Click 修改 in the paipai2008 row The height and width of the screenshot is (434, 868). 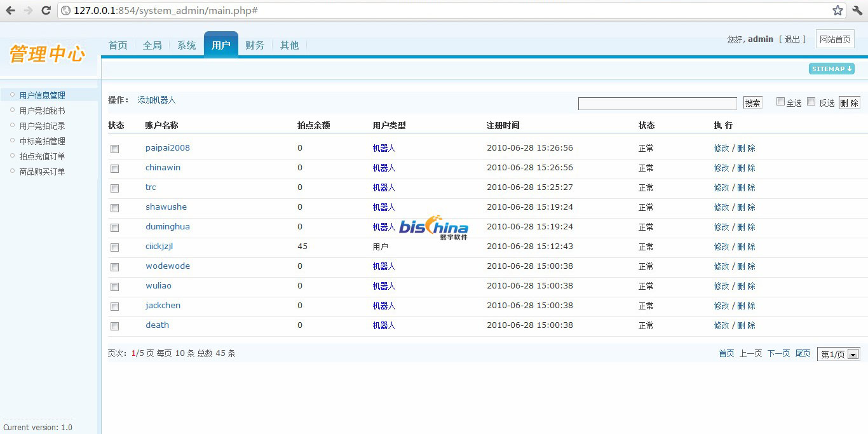click(x=721, y=148)
